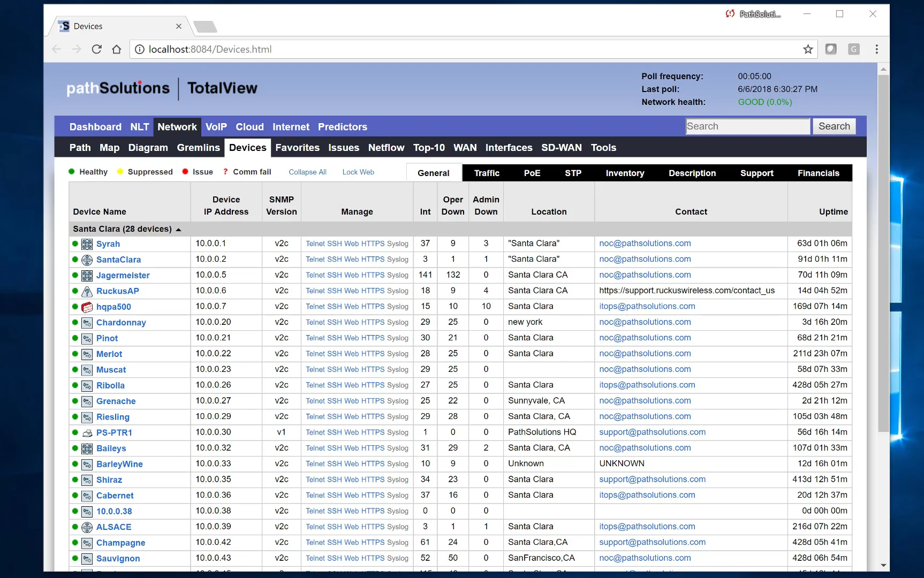
Task: Click Collapse All groups link
Action: [x=307, y=172]
